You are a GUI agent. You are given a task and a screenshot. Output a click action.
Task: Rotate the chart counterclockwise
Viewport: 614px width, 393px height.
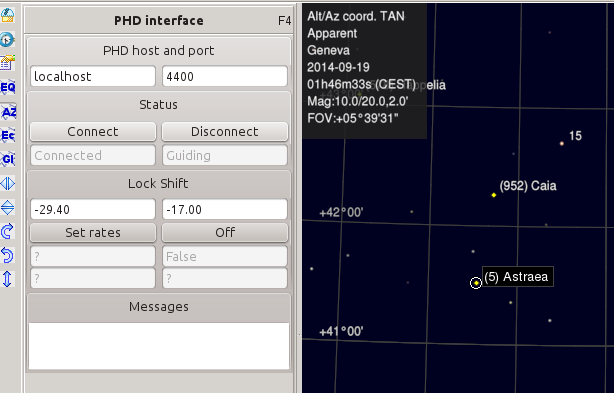tap(7, 255)
